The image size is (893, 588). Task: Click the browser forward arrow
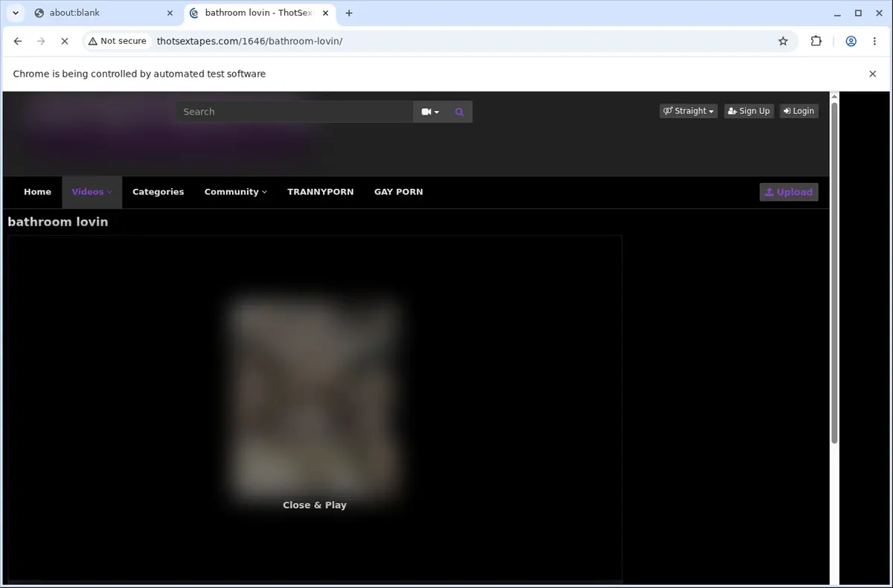point(41,42)
